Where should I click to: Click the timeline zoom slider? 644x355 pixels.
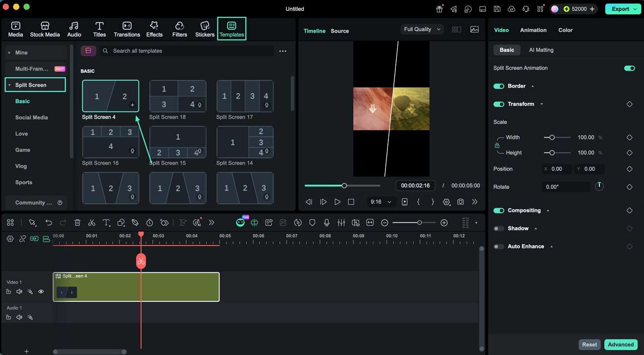(x=414, y=223)
